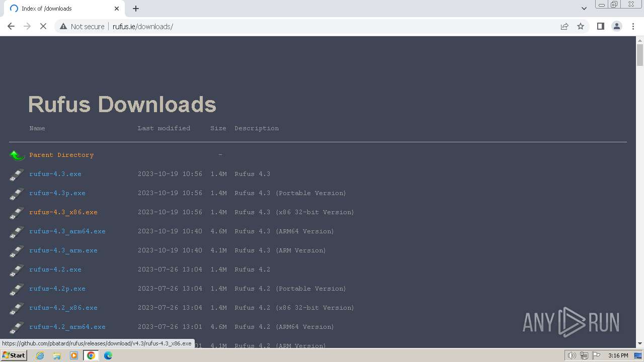Click 'Rufus 4.3 (ARM64 Version)' description

pos(284,231)
